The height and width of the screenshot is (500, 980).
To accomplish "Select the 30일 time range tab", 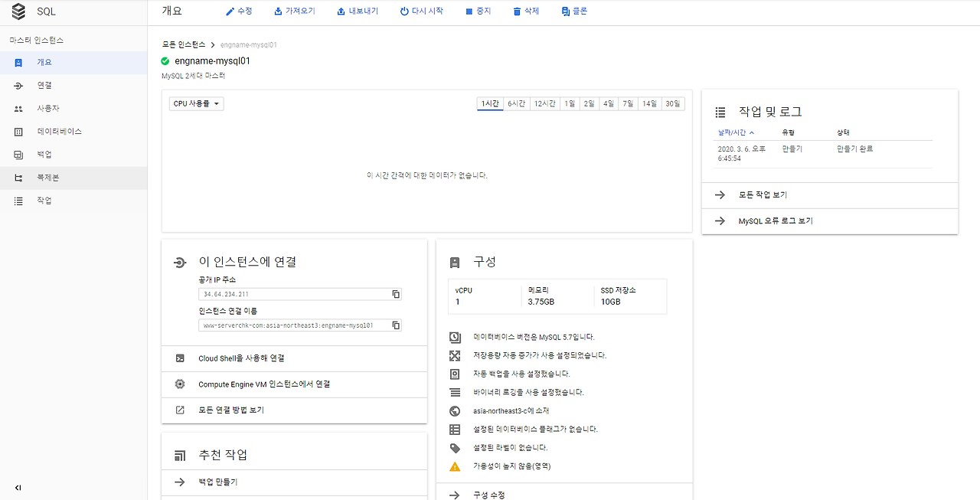I will (673, 103).
